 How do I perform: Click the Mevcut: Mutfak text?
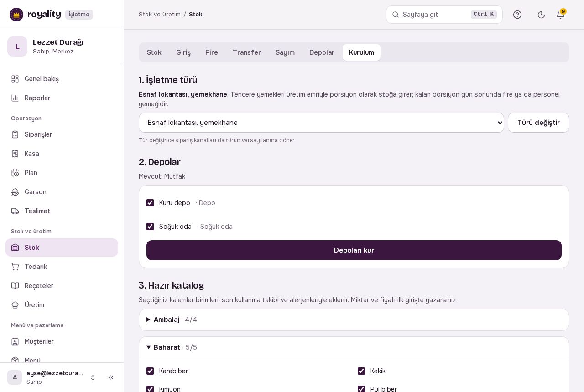pos(162,176)
